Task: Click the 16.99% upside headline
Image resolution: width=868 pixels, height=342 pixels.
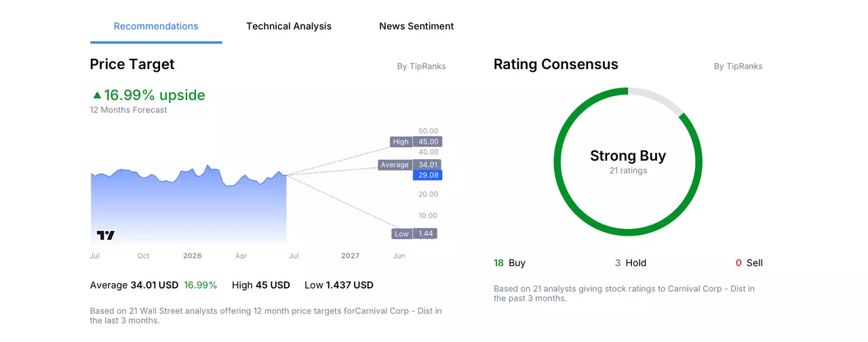Action: [155, 95]
